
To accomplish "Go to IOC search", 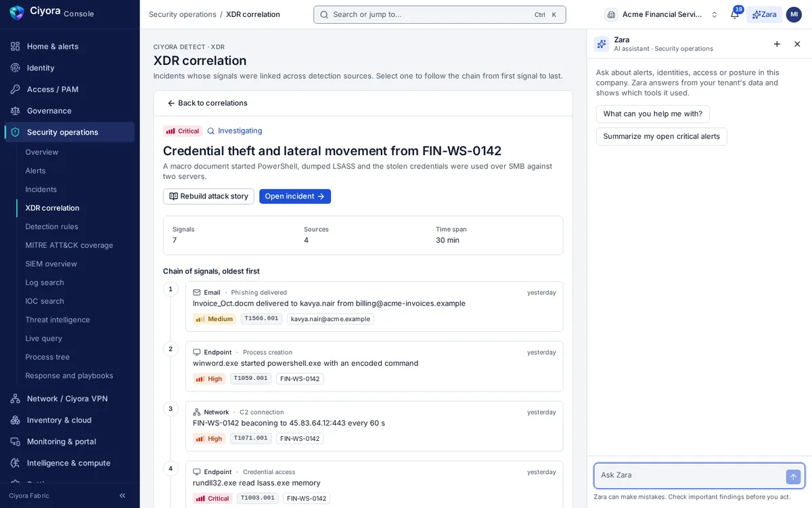I will point(45,301).
